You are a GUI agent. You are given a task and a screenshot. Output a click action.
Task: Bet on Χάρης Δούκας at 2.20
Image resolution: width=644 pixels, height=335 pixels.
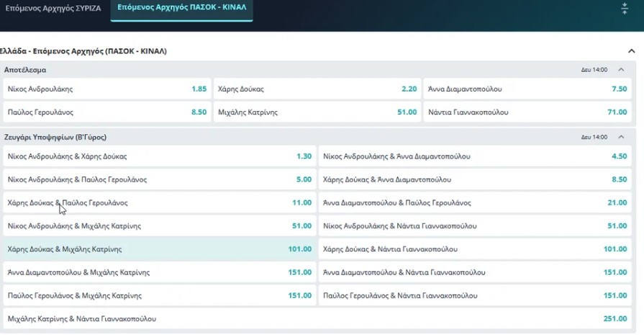[x=317, y=89]
